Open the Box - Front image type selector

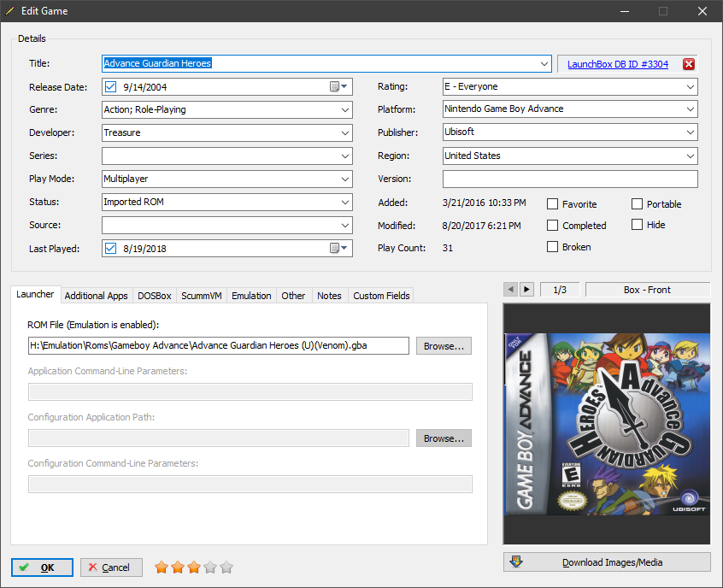click(x=648, y=290)
